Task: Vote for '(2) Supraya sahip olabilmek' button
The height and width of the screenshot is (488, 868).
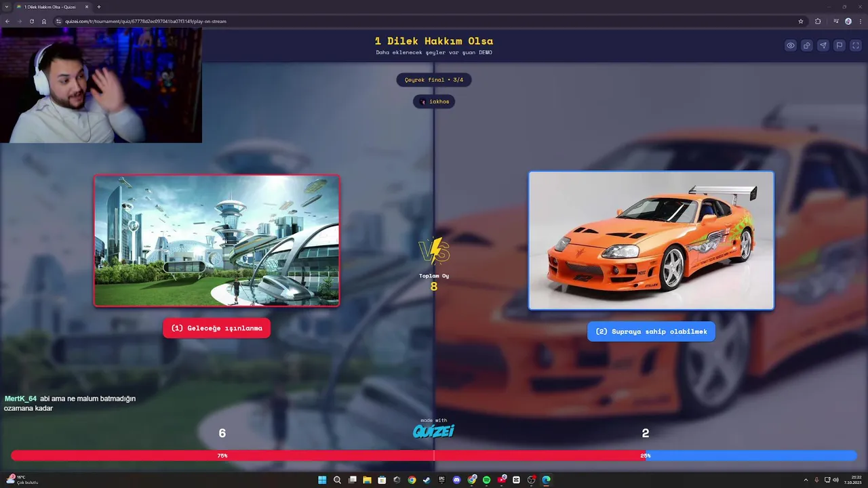Action: click(651, 331)
